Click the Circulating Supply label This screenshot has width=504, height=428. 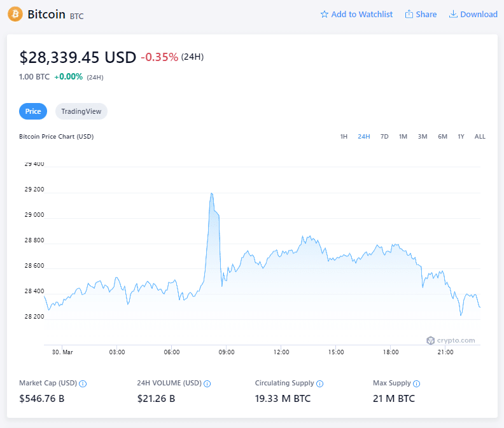coord(284,383)
